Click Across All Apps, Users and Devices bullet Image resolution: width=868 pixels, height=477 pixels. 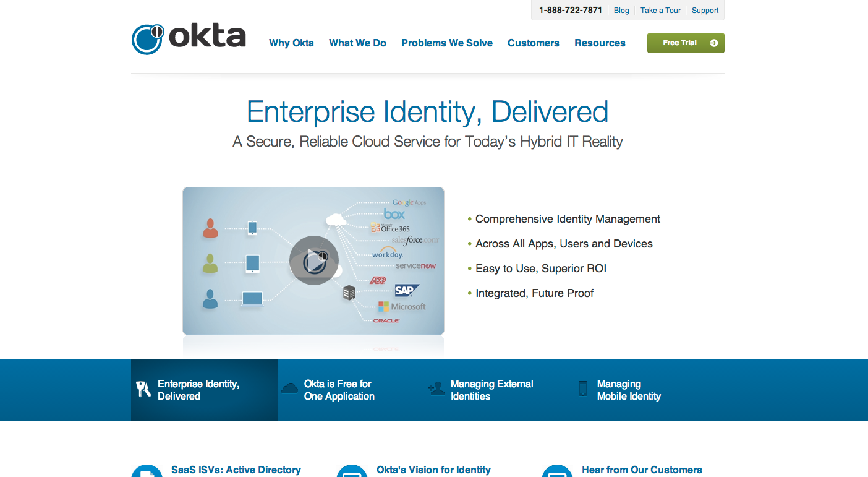[x=564, y=244]
